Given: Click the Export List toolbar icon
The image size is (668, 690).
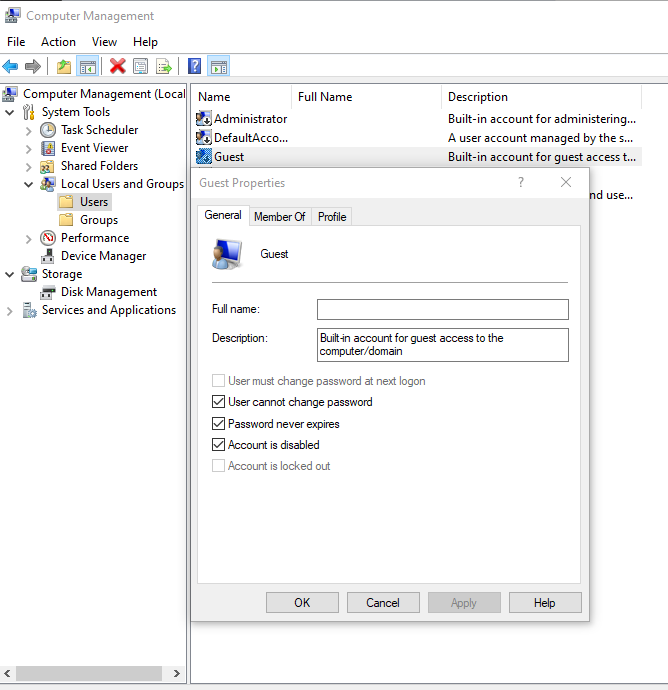Looking at the screenshot, I should pos(164,66).
